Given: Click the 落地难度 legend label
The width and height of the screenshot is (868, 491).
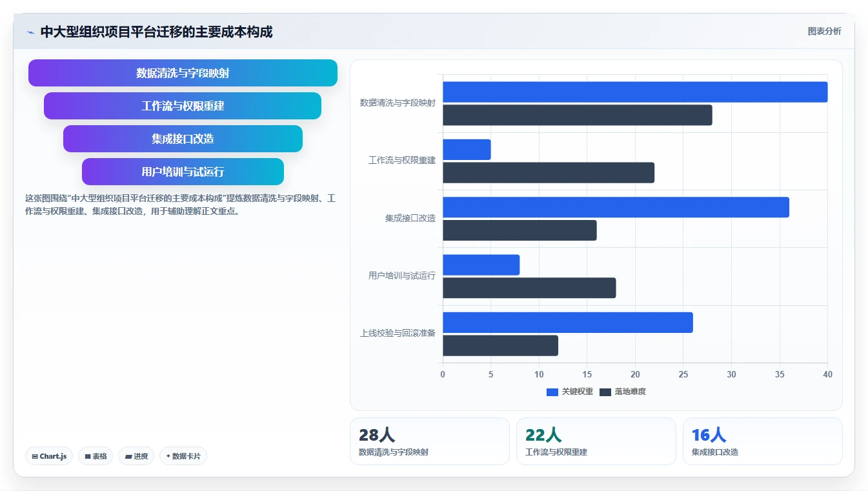Looking at the screenshot, I should (x=630, y=392).
